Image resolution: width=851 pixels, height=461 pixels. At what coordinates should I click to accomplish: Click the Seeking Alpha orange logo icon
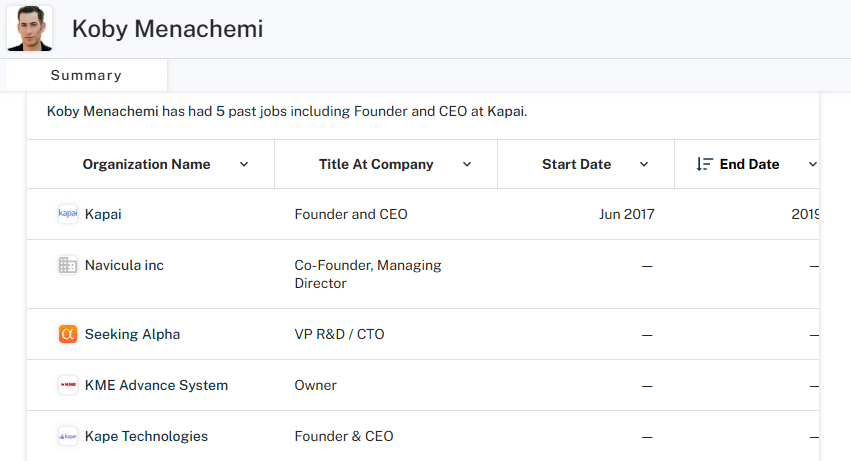(68, 334)
